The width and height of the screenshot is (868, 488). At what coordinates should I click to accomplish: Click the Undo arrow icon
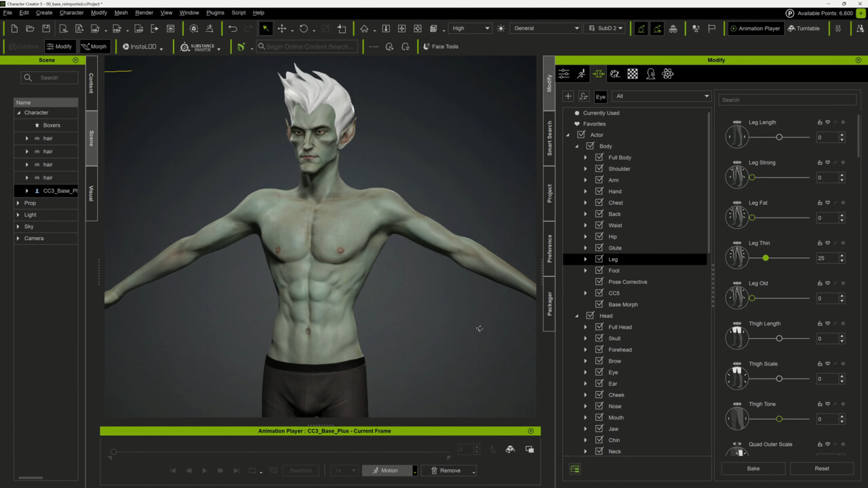point(233,28)
